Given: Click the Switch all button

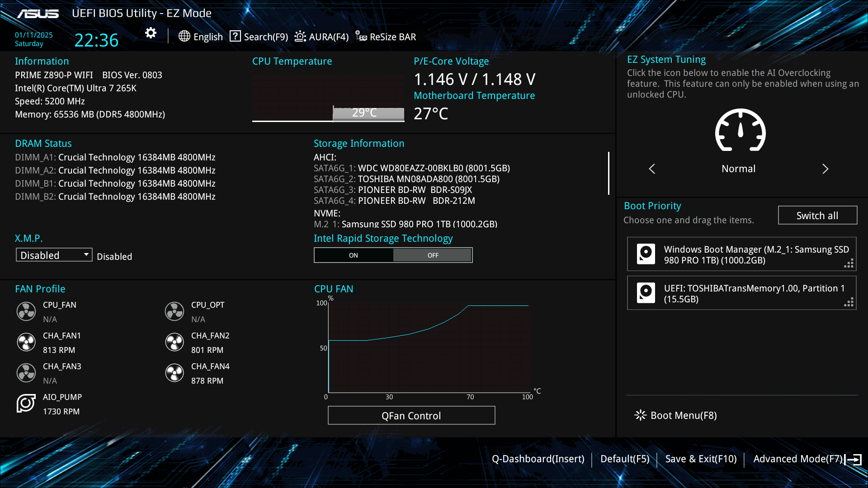Looking at the screenshot, I should 817,216.
